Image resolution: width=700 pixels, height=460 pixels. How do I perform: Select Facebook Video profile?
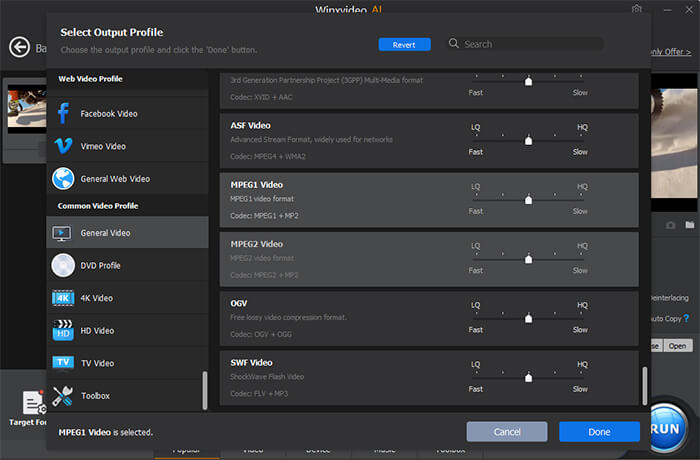point(127,113)
